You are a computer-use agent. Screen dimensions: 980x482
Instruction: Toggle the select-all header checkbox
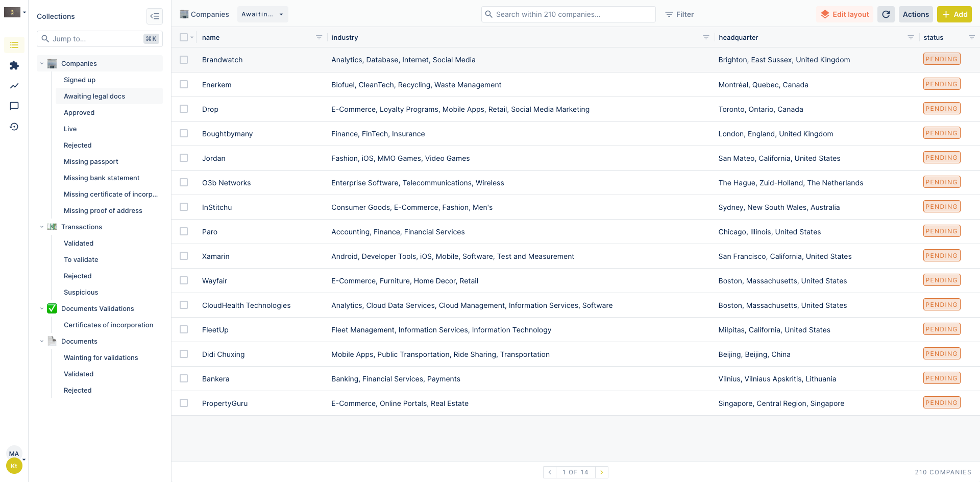coord(184,37)
